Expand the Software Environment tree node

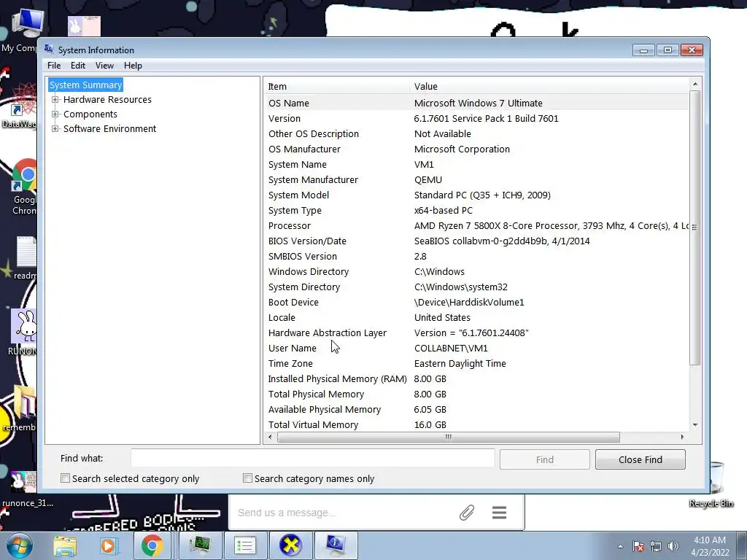coord(55,129)
